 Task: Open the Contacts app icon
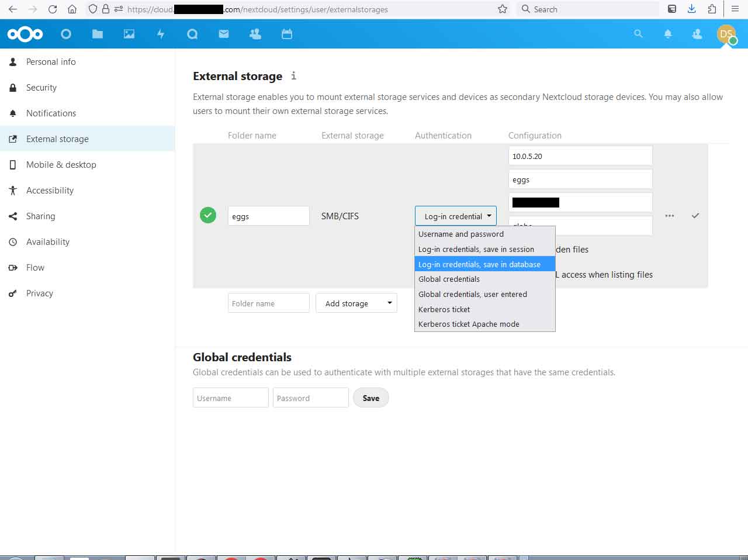(x=255, y=34)
